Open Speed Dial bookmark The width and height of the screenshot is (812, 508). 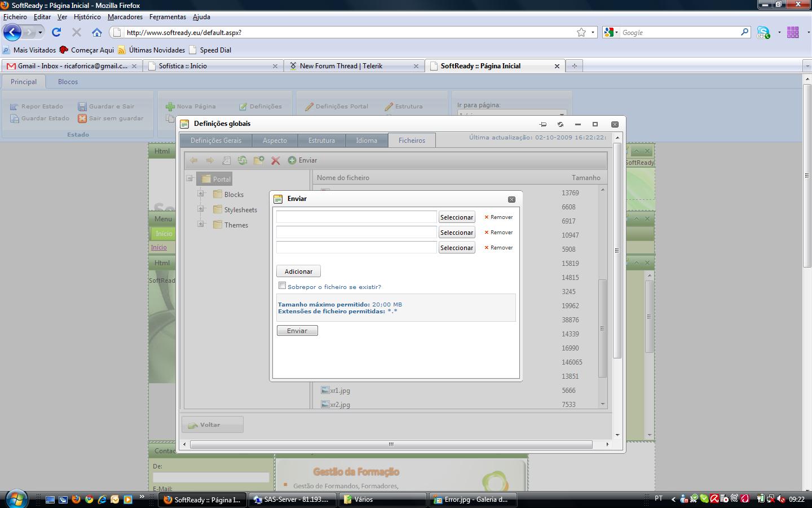[210, 50]
